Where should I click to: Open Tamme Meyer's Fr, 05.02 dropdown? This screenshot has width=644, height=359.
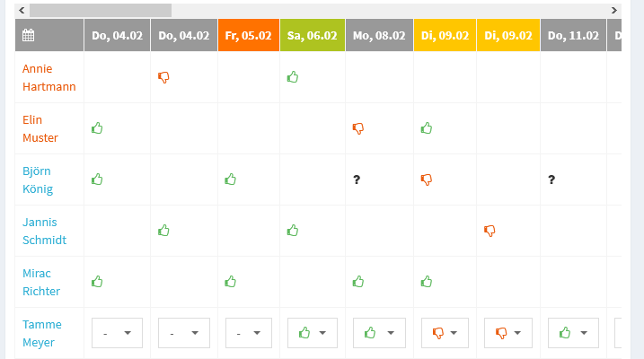249,333
